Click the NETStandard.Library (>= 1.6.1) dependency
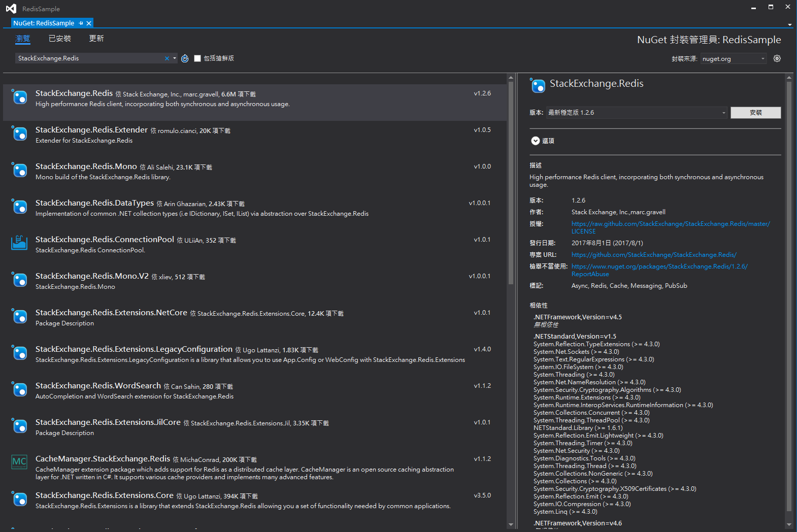 (578, 428)
